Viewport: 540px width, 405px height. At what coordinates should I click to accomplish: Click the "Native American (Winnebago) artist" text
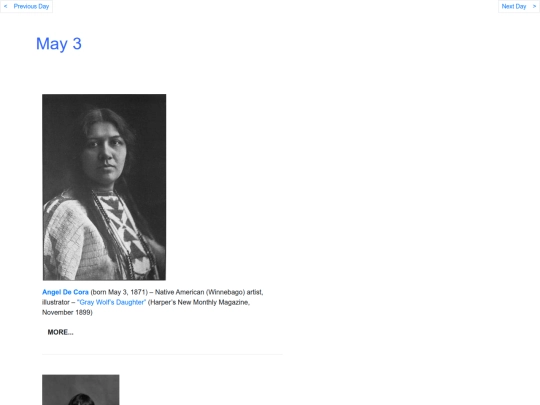pyautogui.click(x=209, y=292)
